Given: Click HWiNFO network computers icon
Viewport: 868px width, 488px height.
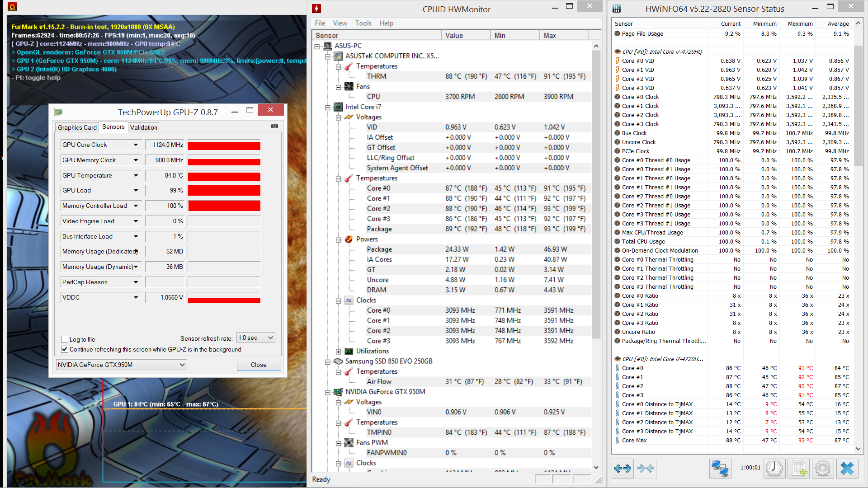Looking at the screenshot, I should [x=720, y=469].
